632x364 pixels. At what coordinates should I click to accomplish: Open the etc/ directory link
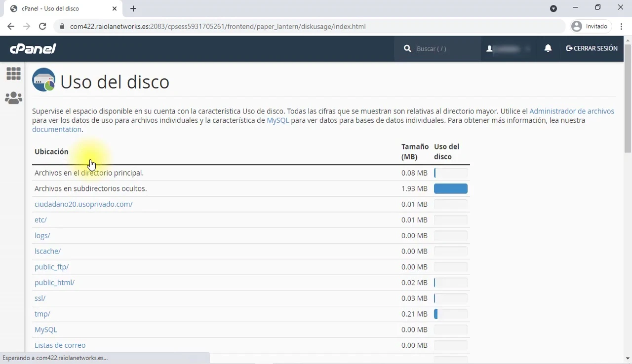point(40,220)
